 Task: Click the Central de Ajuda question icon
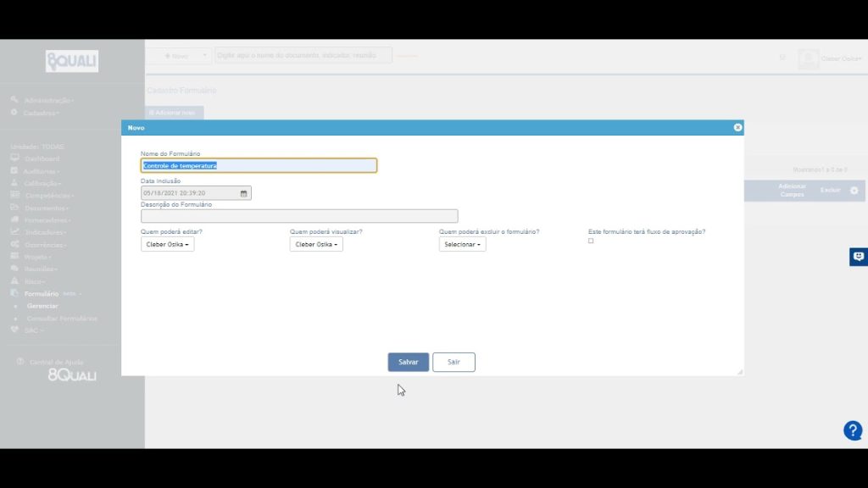click(20, 361)
